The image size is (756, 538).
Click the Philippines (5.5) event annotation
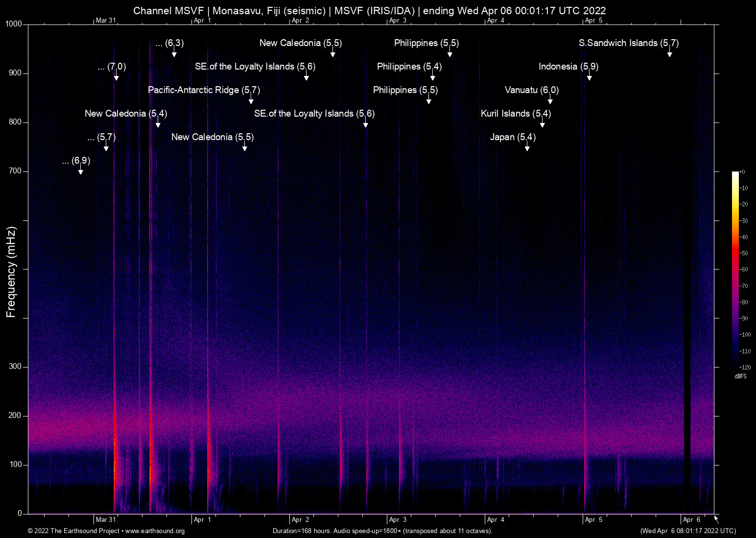[x=426, y=43]
